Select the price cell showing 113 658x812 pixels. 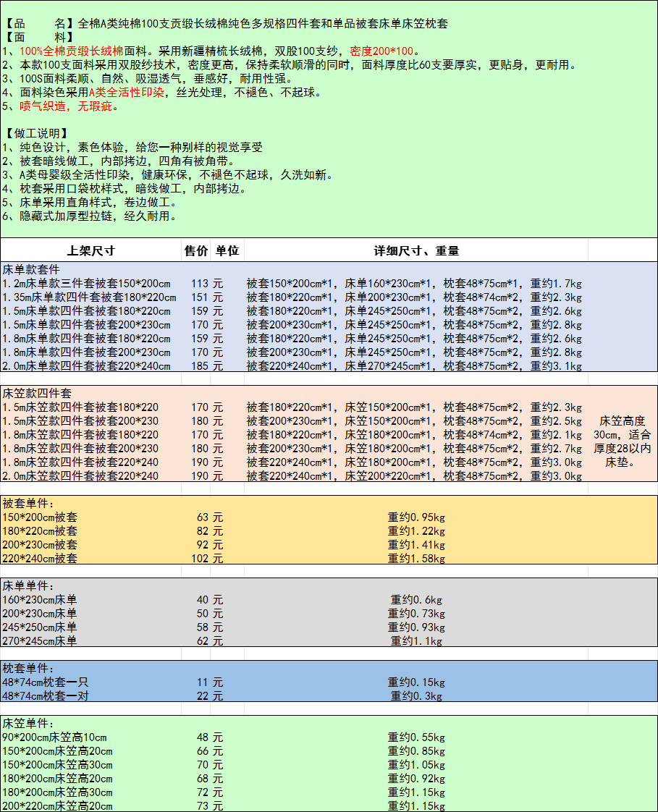click(199, 283)
